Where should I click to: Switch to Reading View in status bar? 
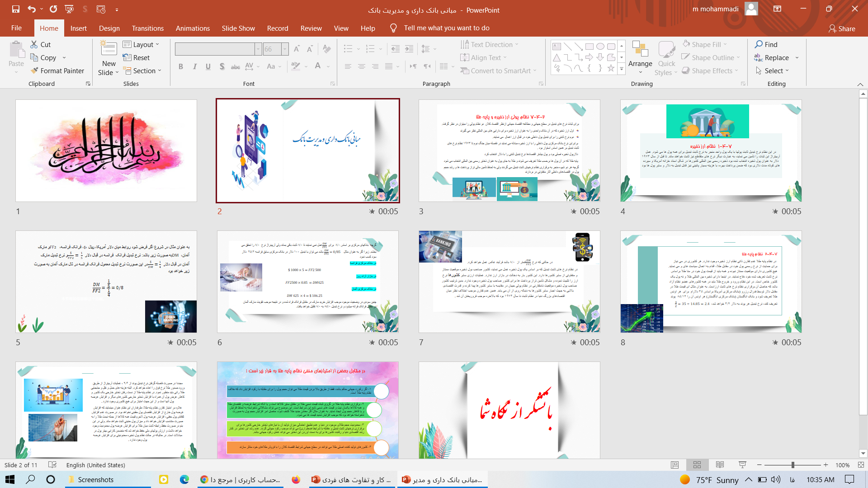click(x=720, y=465)
